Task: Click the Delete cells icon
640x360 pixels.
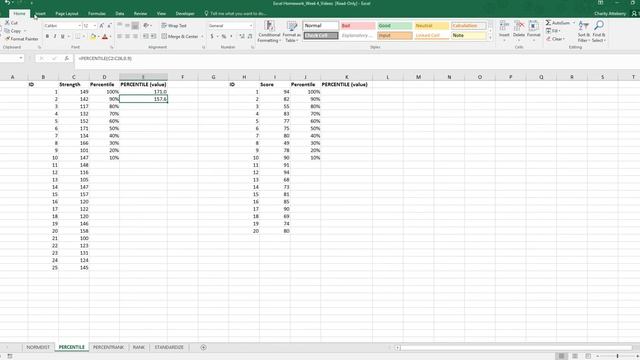Action: pos(519,27)
